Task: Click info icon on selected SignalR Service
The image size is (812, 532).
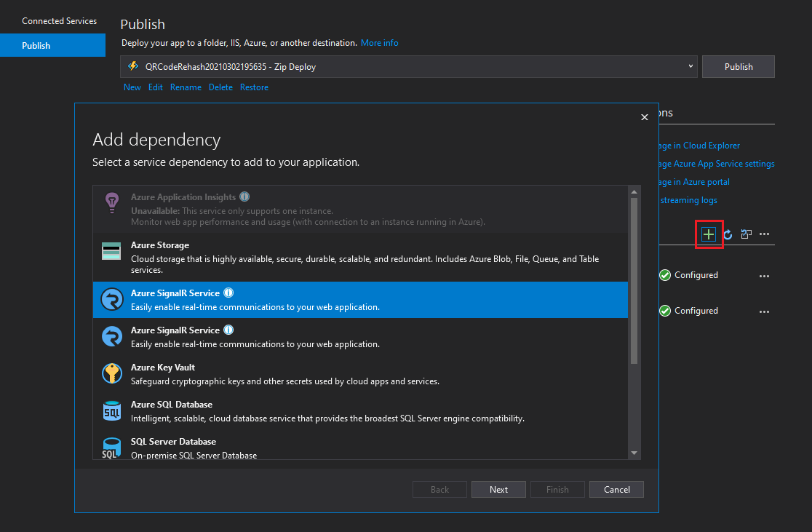Action: [228, 293]
